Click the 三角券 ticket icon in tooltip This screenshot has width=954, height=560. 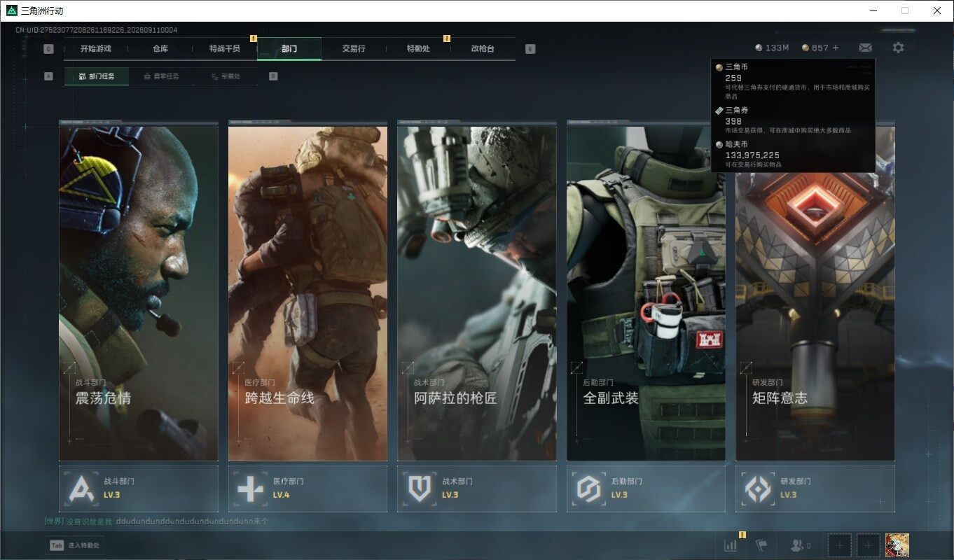[719, 111]
